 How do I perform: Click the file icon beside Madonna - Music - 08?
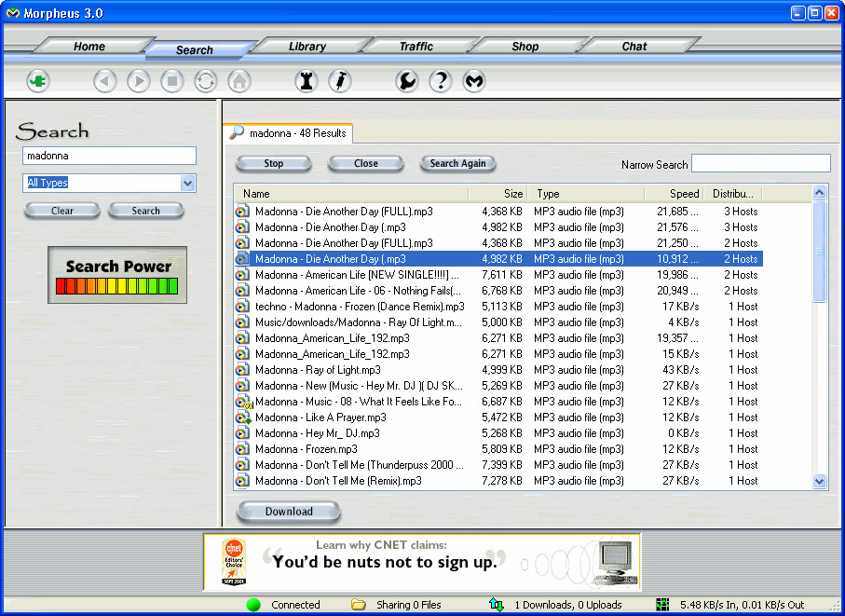coord(243,402)
